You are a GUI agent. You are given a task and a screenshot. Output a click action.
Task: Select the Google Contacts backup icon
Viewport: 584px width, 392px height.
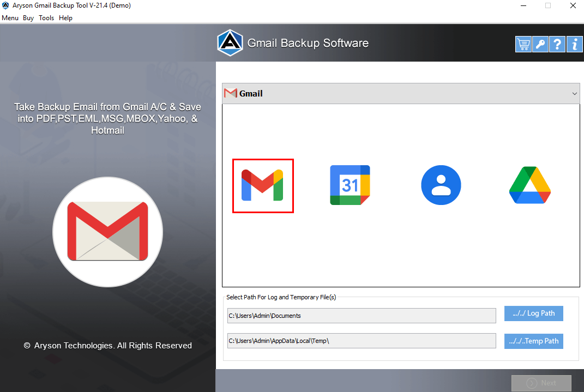441,185
